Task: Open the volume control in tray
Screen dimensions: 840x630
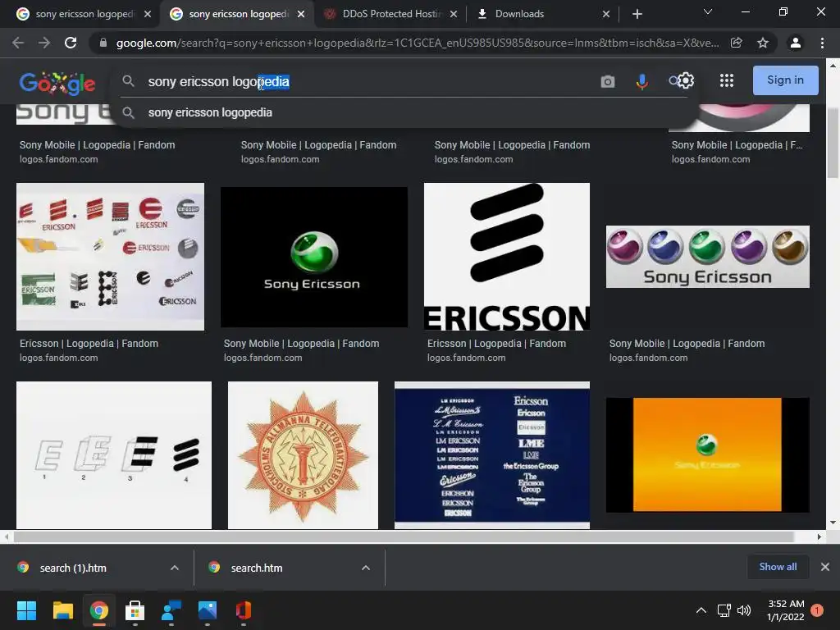Action: [x=744, y=610]
